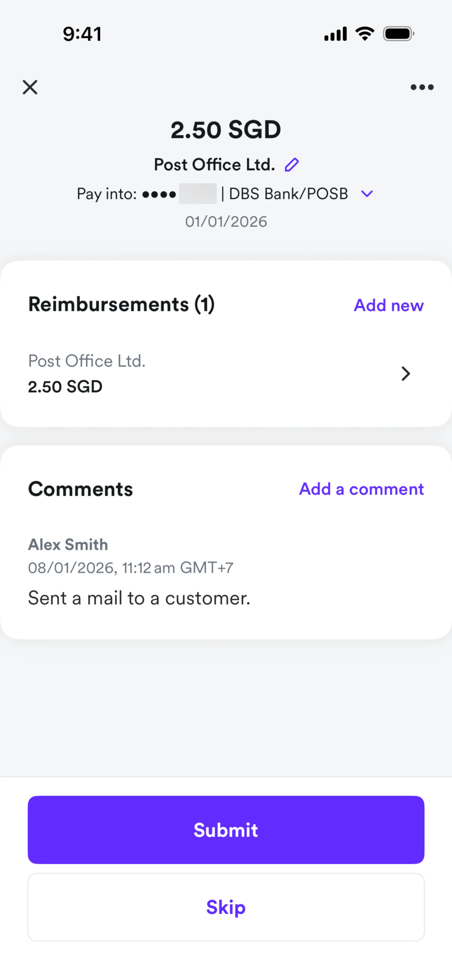Tap the Reimbursements (1) section heading
The image size is (452, 980).
121,304
